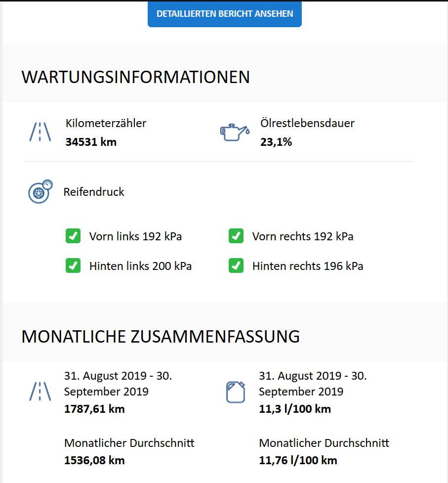Click the 1787,61 km monthly distance
448x483 pixels.
(94, 409)
